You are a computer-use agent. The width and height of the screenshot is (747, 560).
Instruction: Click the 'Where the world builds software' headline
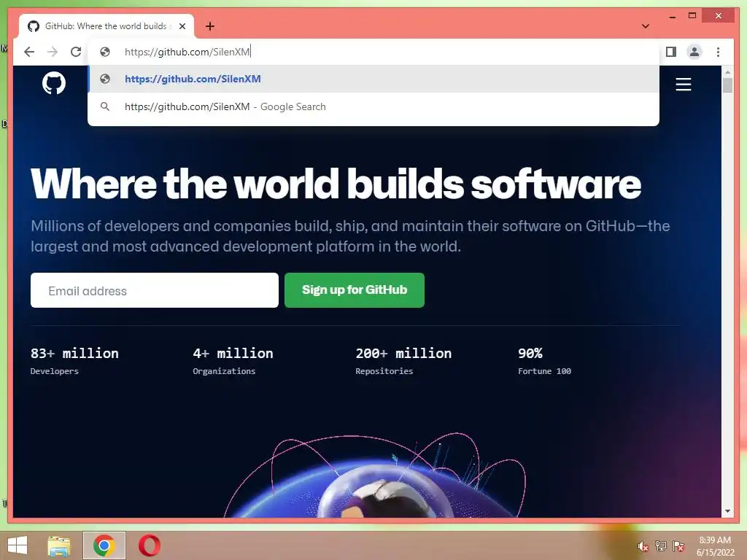tap(336, 184)
